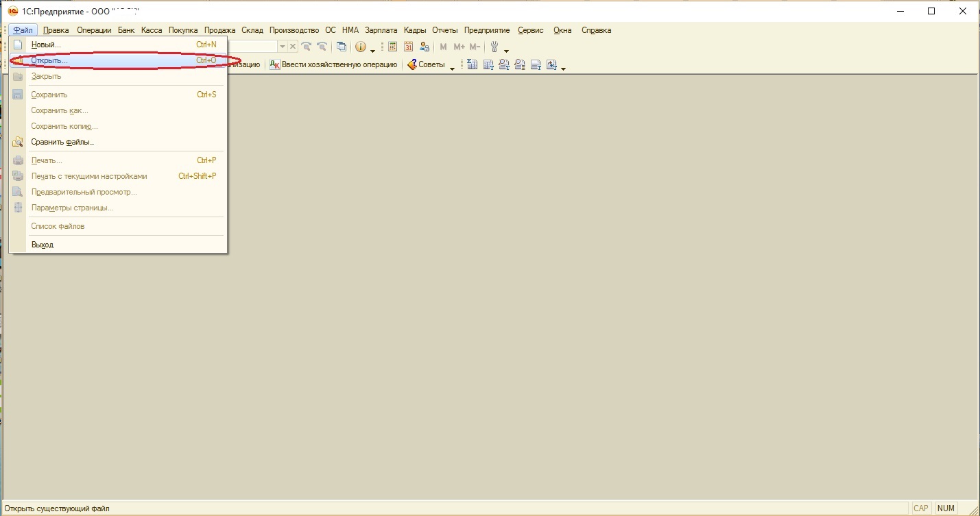Click the wrench service tools icon
The image size is (980, 516).
pos(494,47)
